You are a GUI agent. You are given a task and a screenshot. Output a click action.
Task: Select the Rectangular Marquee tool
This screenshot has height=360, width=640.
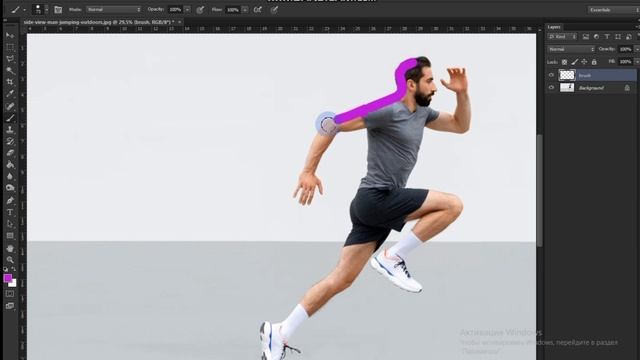point(10,47)
